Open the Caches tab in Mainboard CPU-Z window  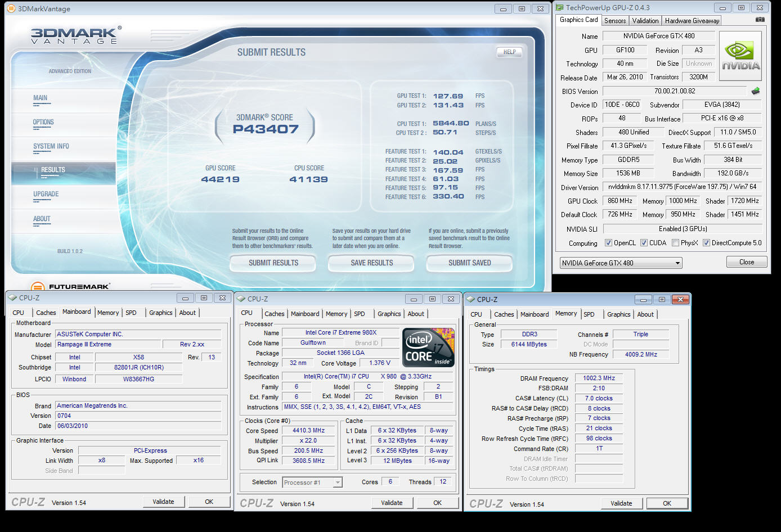pos(46,313)
